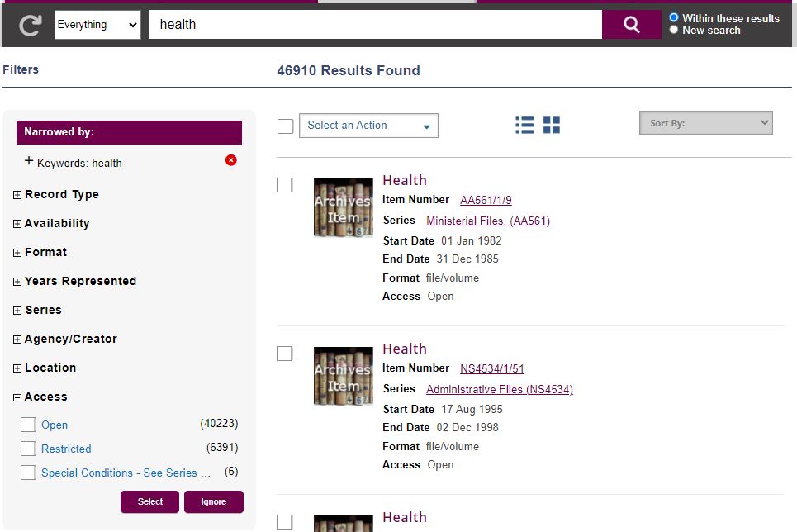The width and height of the screenshot is (797, 532).
Task: Click the first Health result thumbnail
Action: click(343, 207)
